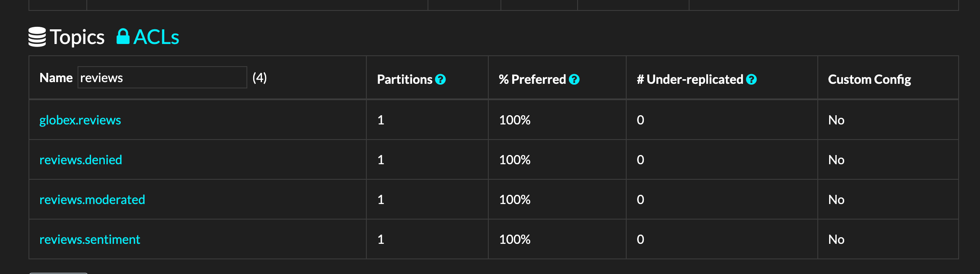Viewport: 980px width, 274px height.
Task: Click the Custom Config column header
Action: click(869, 79)
